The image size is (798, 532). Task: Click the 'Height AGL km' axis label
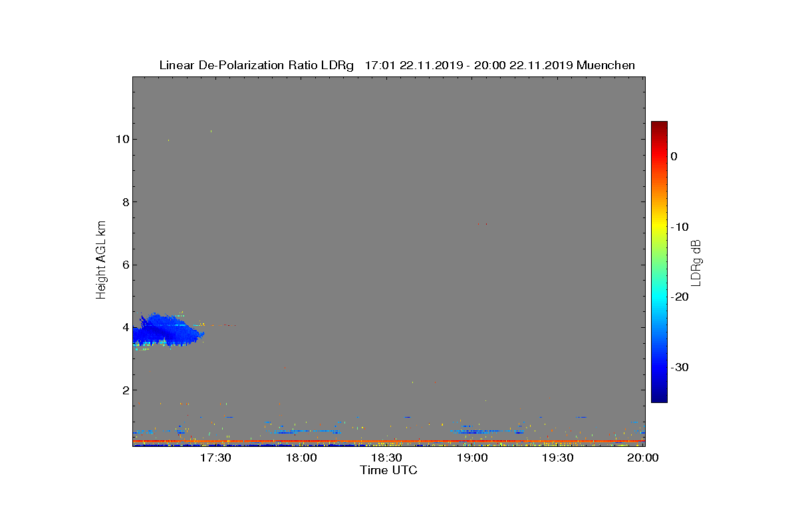pyautogui.click(x=101, y=260)
